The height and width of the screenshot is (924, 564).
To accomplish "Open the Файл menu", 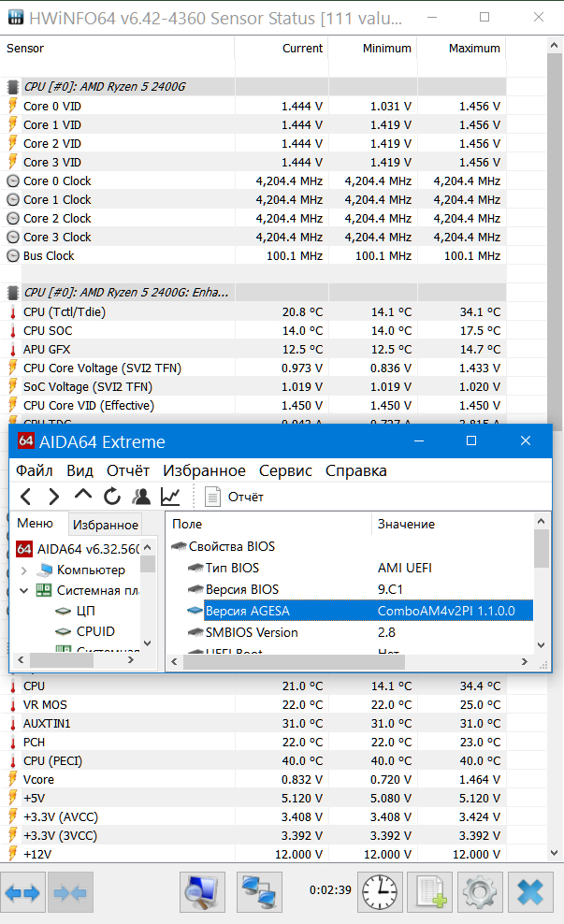I will click(35, 470).
